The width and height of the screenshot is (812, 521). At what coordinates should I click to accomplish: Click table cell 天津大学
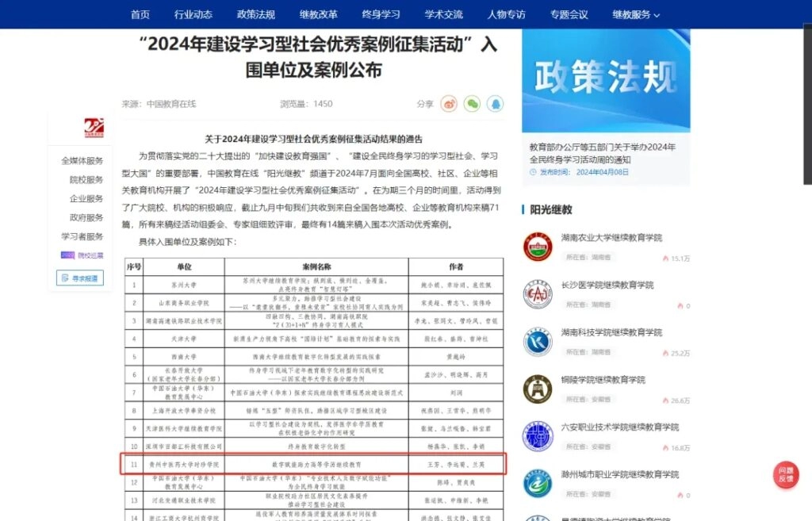pyautogui.click(x=184, y=339)
